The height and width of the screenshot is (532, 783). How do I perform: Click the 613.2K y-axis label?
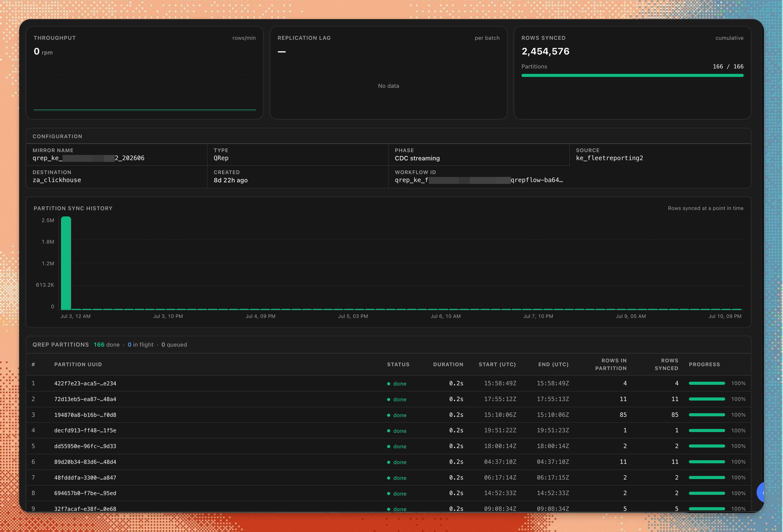[45, 285]
